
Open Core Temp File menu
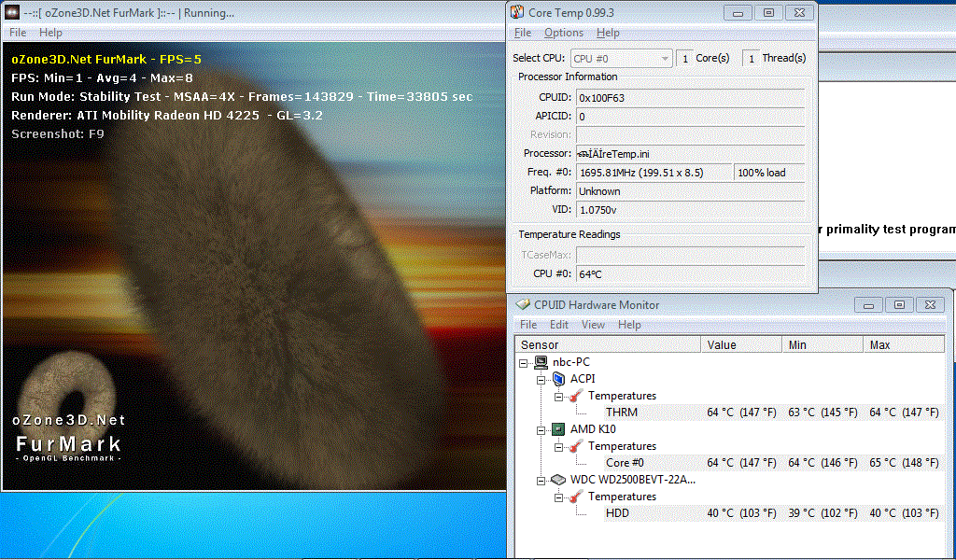coord(523,33)
